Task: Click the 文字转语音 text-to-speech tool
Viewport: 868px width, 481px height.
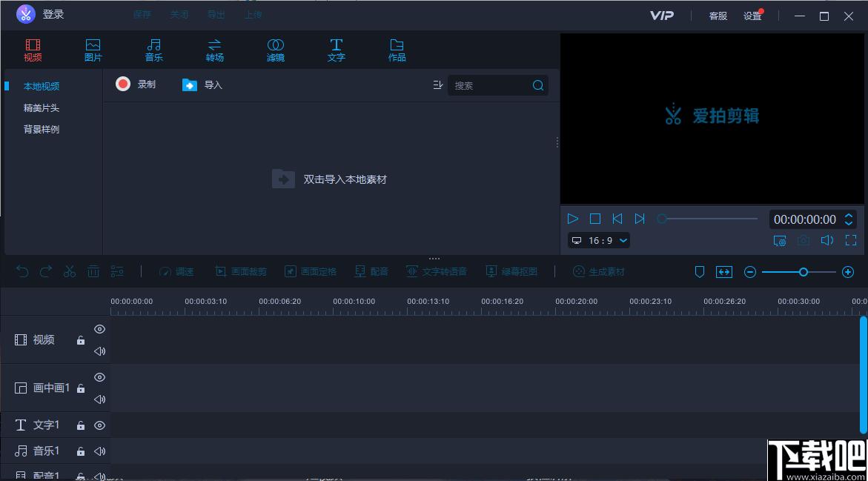Action: (437, 272)
